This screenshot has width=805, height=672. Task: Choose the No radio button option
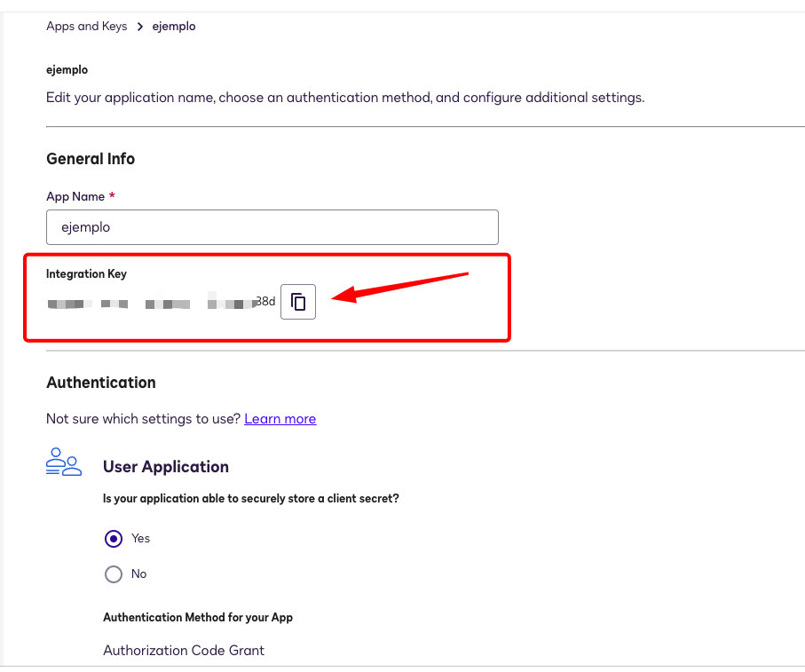click(x=114, y=574)
